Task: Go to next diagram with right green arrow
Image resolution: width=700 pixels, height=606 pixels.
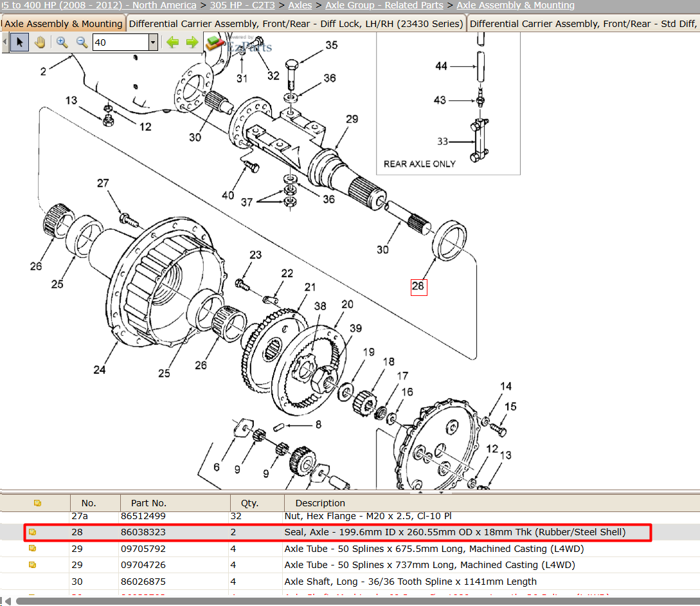Action: point(192,42)
